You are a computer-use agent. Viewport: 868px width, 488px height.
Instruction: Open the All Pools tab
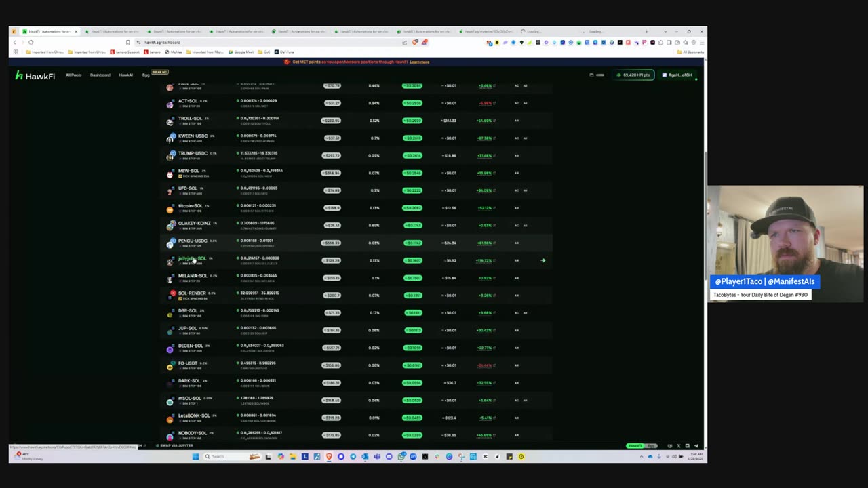tap(73, 75)
